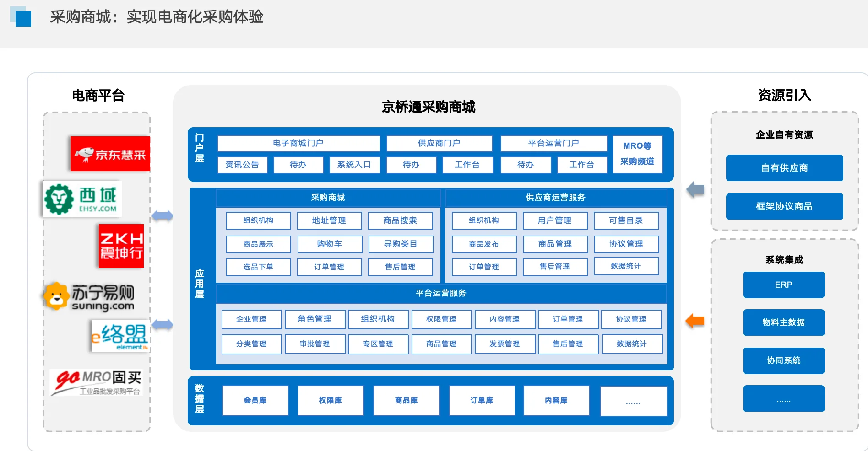
Task: Click the 自有供应商 button in 企业自有资源
Action: click(x=784, y=168)
